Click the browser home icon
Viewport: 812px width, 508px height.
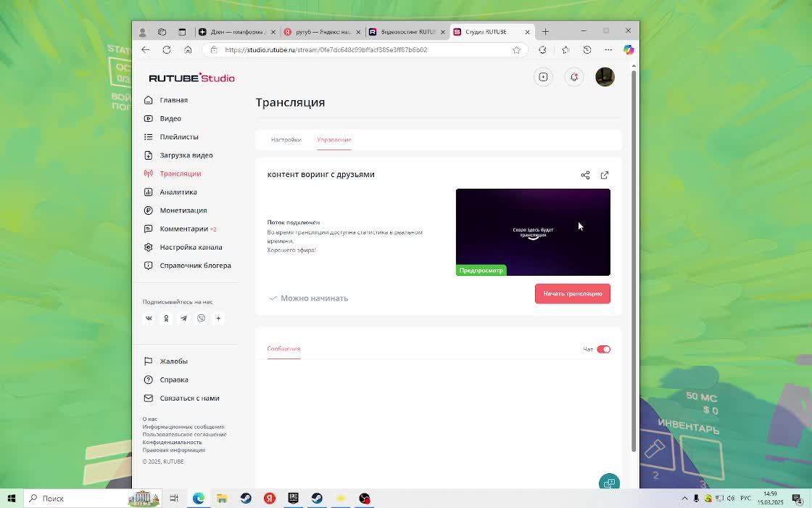click(x=188, y=50)
